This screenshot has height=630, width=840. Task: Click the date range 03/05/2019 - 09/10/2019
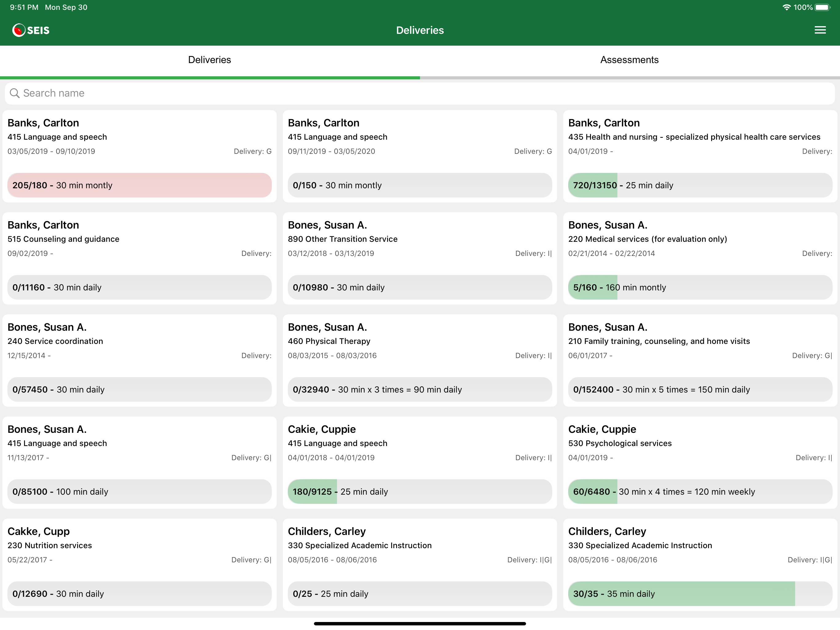[51, 151]
